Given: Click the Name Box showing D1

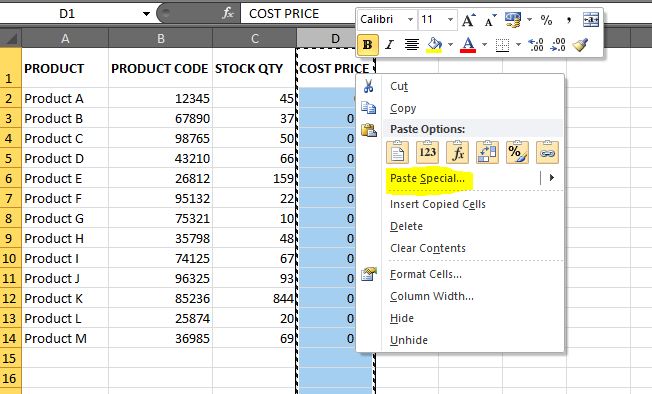Looking at the screenshot, I should point(67,14).
